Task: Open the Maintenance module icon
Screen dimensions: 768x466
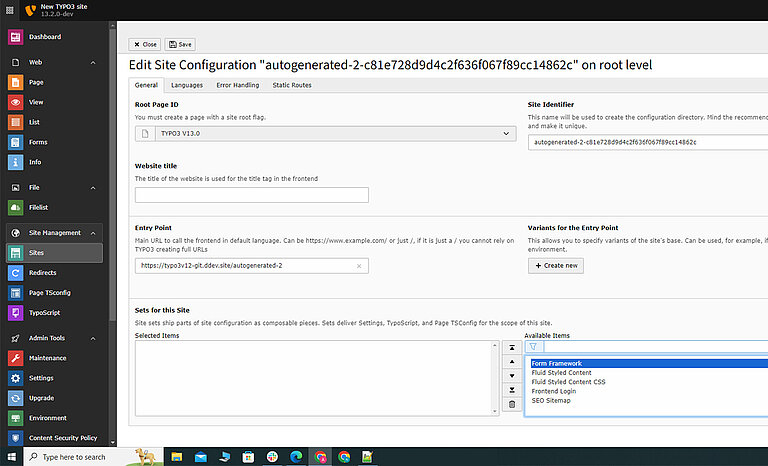Action: [x=15, y=358]
